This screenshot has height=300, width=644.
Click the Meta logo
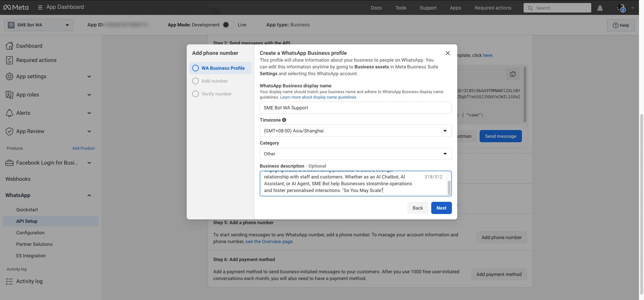pos(16,7)
